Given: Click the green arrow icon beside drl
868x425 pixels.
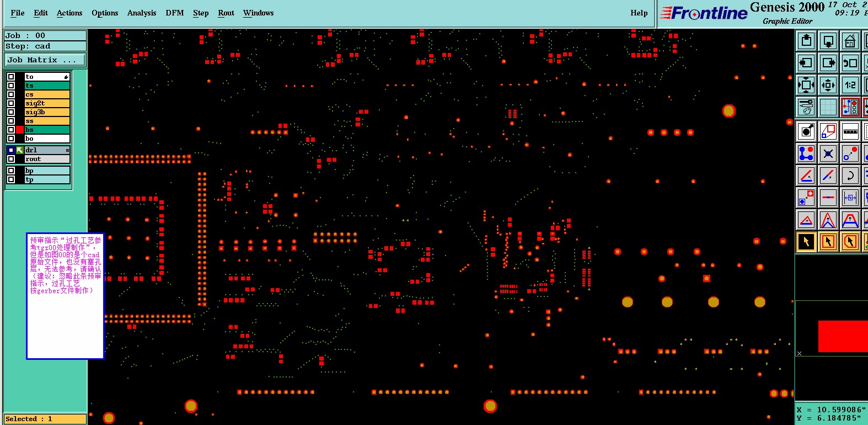Looking at the screenshot, I should coord(19,150).
